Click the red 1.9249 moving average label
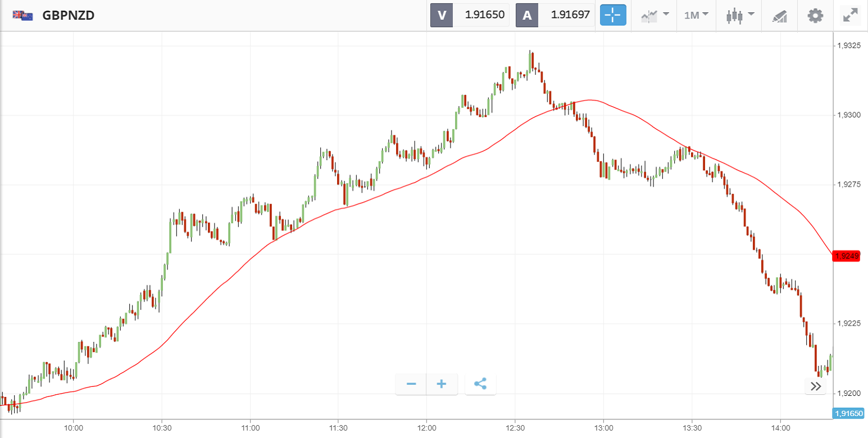This screenshot has width=868, height=438. (x=847, y=256)
